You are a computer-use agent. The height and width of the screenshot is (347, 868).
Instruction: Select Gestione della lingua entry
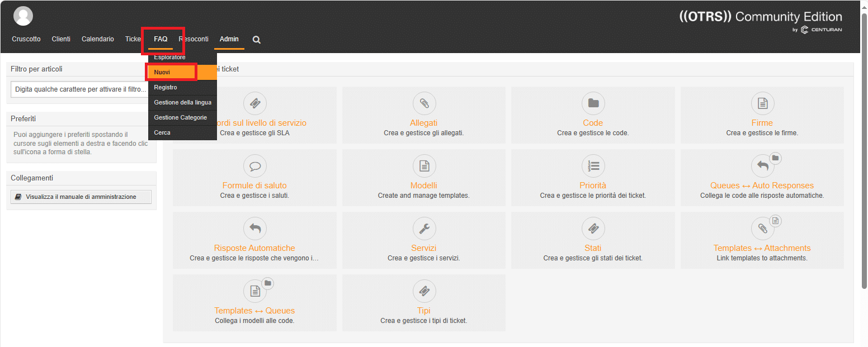pos(182,103)
